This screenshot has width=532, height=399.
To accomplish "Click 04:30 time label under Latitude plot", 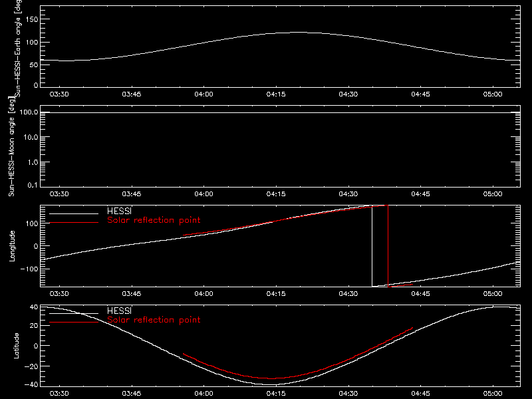I will pos(348,394).
